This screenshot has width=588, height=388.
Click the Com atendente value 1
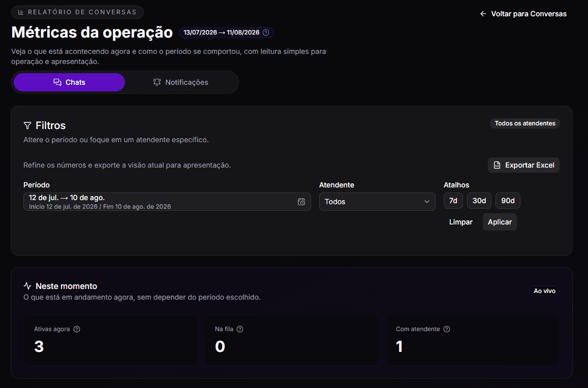pyautogui.click(x=399, y=347)
